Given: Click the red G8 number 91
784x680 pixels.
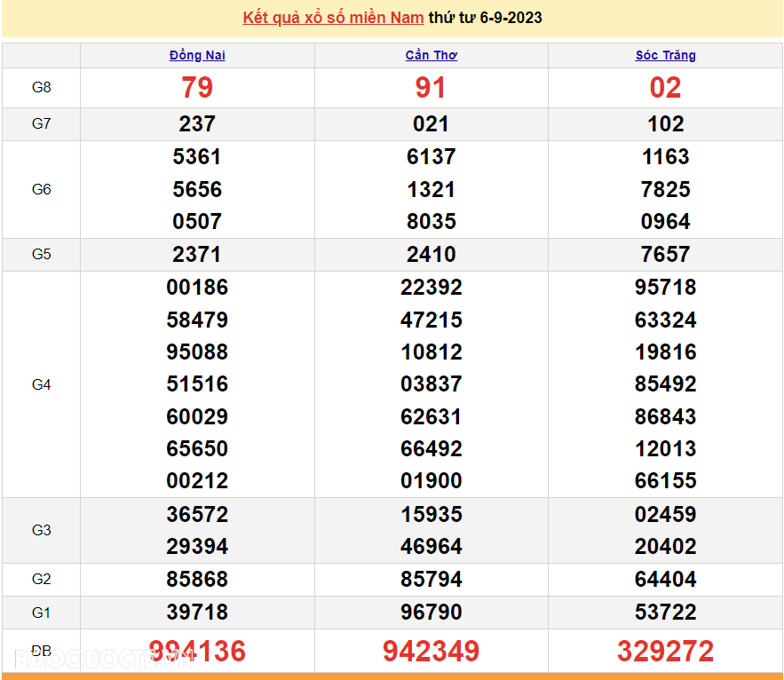Looking at the screenshot, I should pyautogui.click(x=432, y=88).
